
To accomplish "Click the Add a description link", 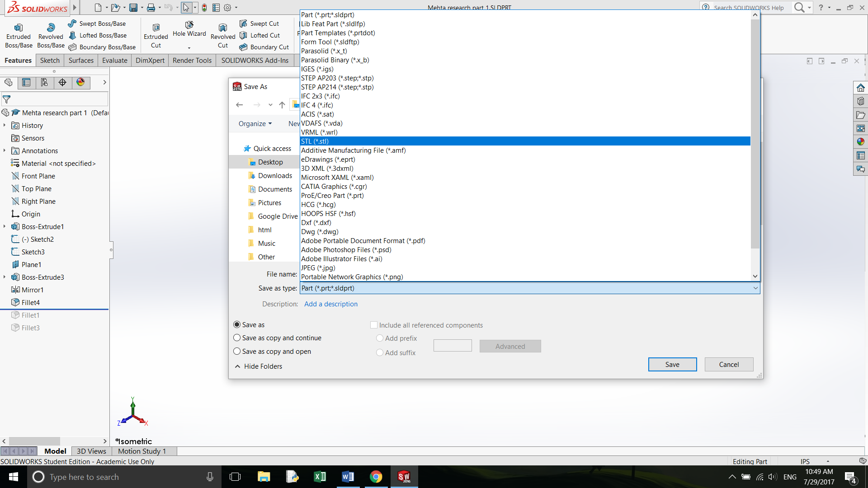I will (x=330, y=304).
